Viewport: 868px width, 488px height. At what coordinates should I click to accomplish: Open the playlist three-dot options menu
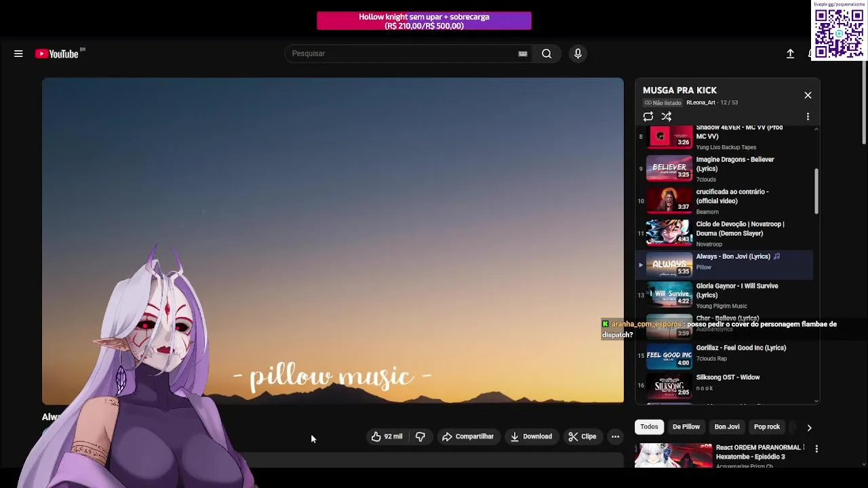coord(808,117)
